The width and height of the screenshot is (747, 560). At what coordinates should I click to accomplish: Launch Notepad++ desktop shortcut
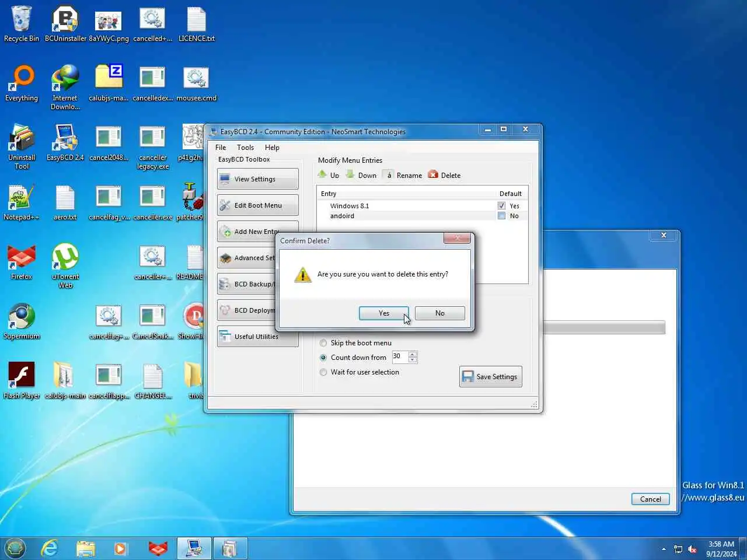(x=22, y=203)
